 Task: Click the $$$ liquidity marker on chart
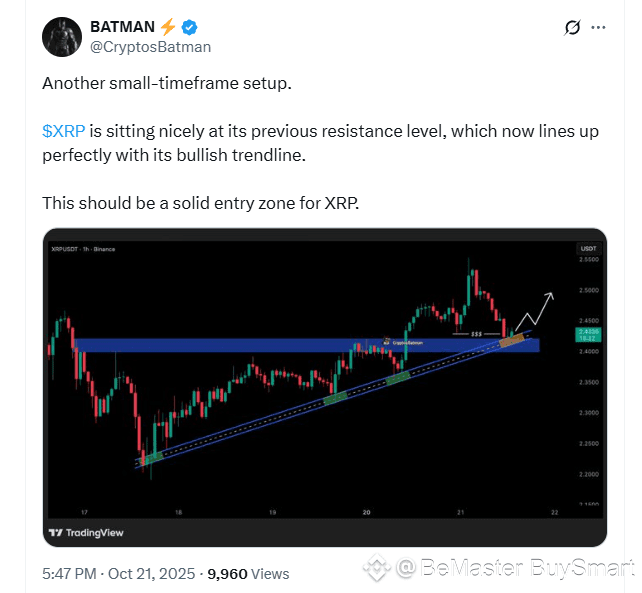click(476, 333)
